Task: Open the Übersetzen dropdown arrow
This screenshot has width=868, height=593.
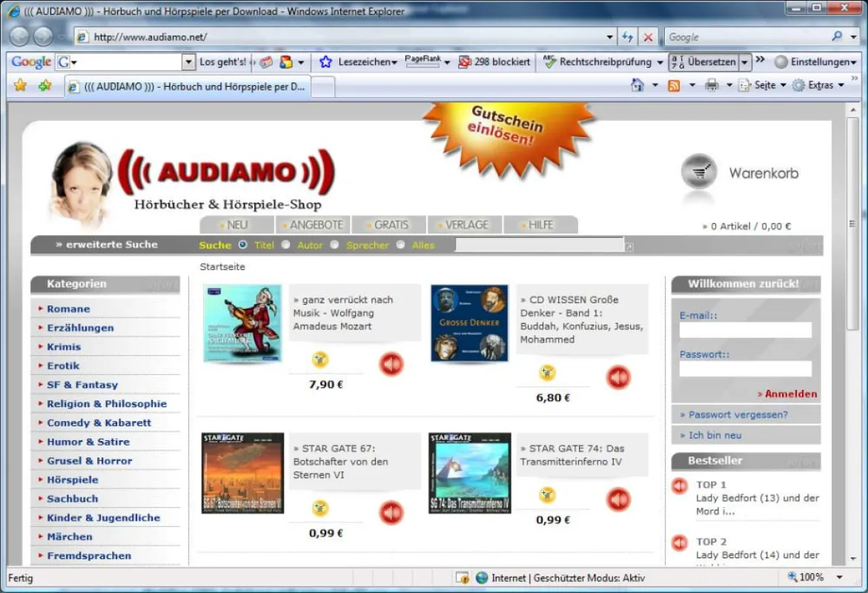Action: pyautogui.click(x=744, y=62)
